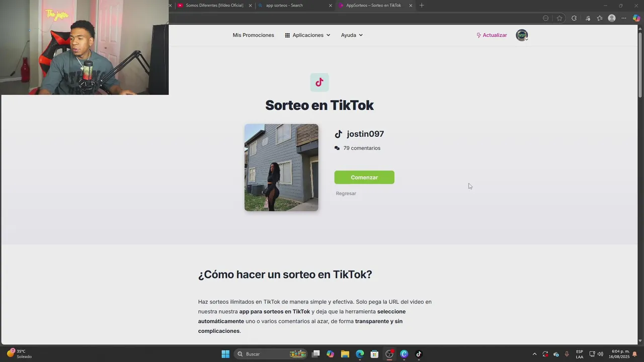
Task: Open browser Settings and more (three dots)
Action: click(624, 18)
